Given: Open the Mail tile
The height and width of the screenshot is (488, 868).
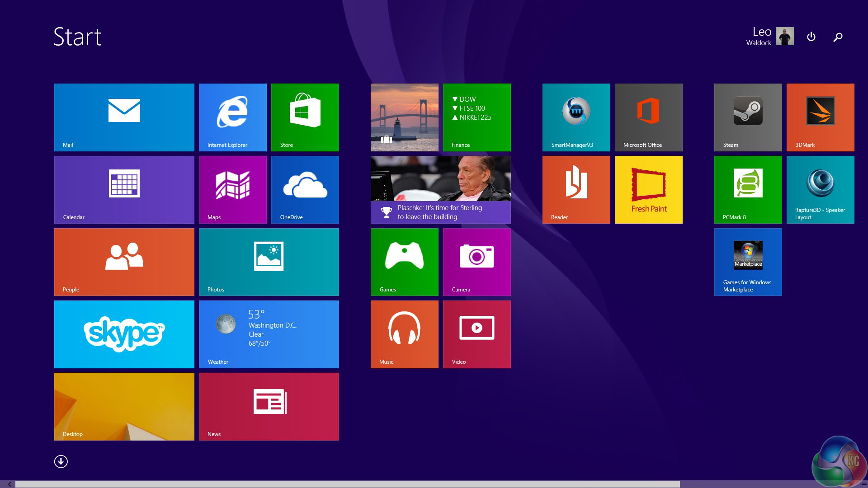Looking at the screenshot, I should click(124, 117).
